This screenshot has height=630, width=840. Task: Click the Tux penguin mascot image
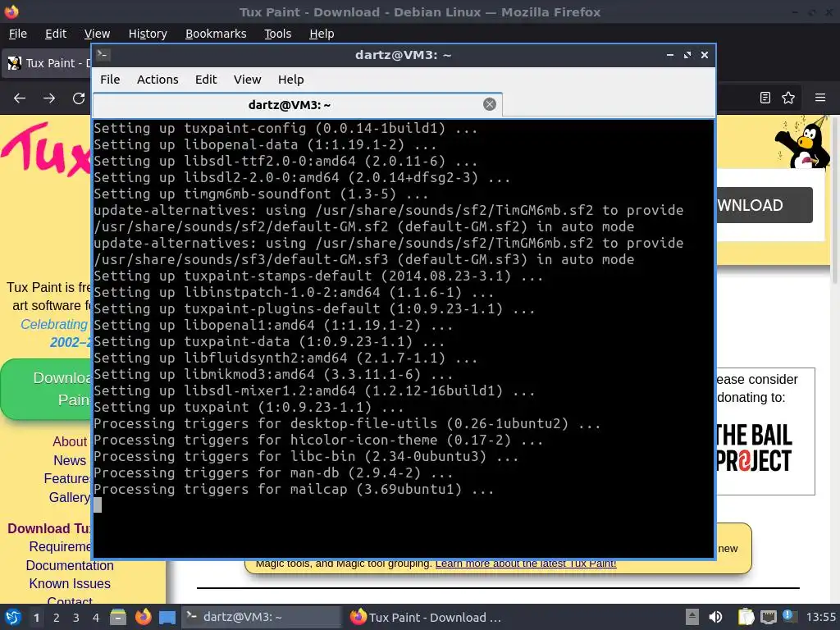click(801, 144)
